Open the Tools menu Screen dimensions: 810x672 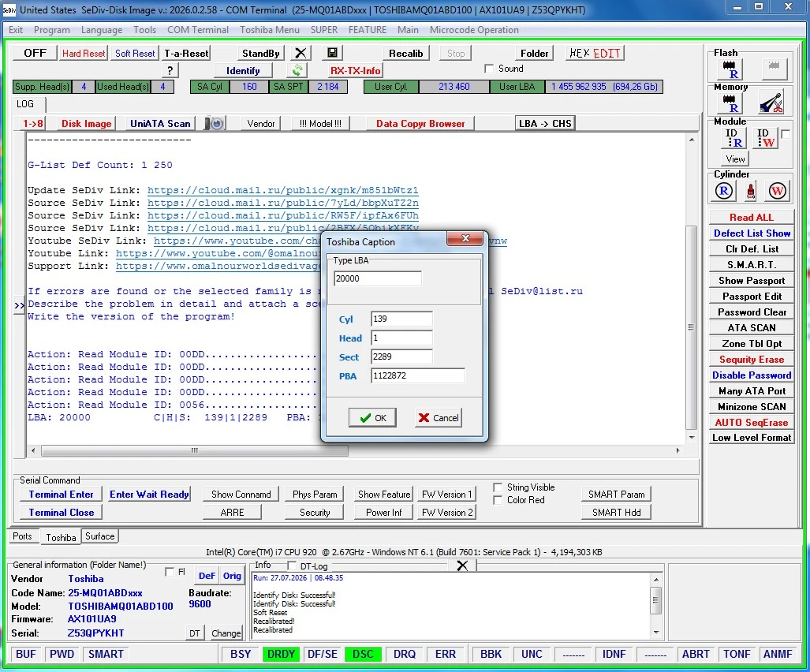pos(144,30)
